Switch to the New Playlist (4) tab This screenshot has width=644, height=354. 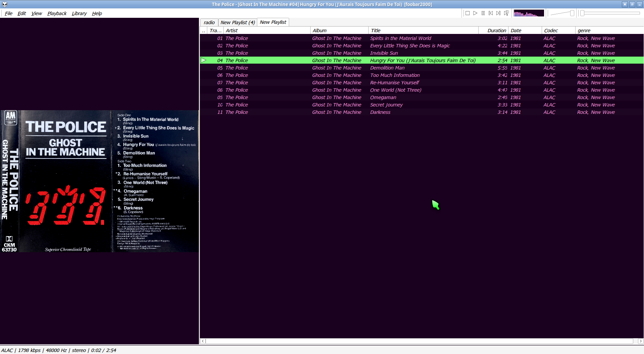tap(237, 23)
